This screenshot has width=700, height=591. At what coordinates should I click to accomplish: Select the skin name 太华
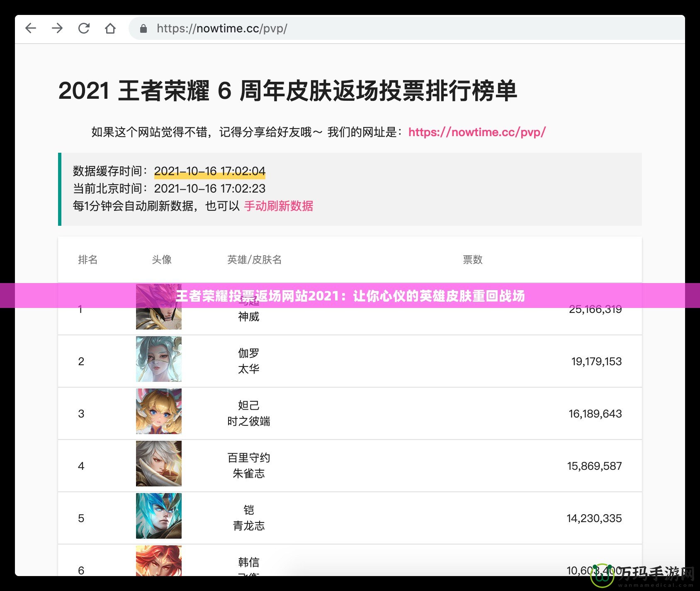point(249,369)
